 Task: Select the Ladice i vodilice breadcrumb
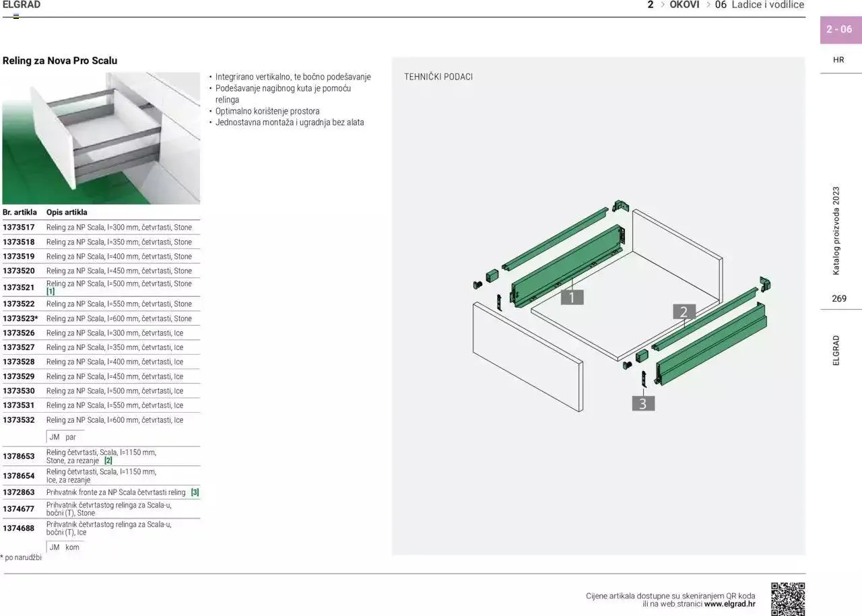(x=768, y=5)
